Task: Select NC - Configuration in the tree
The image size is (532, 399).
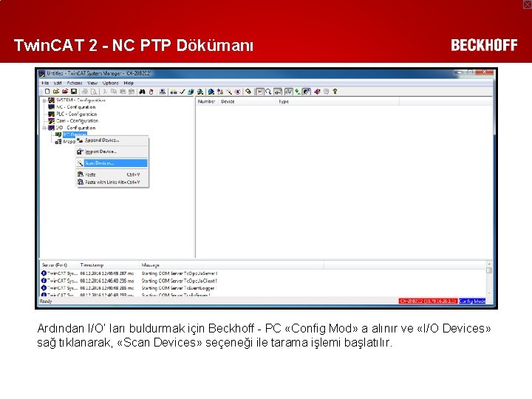Action: point(75,107)
